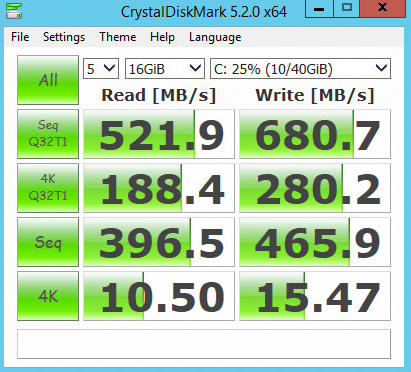
Task: Open the 16GiB test size dropdown
Action: (165, 69)
